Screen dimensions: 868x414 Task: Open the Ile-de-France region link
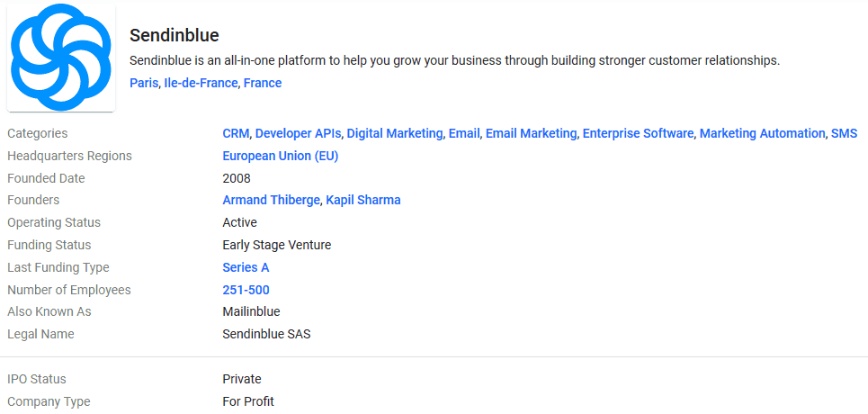coord(201,83)
